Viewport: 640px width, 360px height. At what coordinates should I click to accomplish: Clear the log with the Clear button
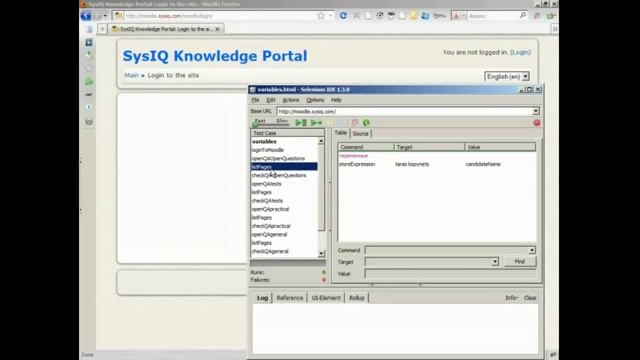tap(530, 298)
